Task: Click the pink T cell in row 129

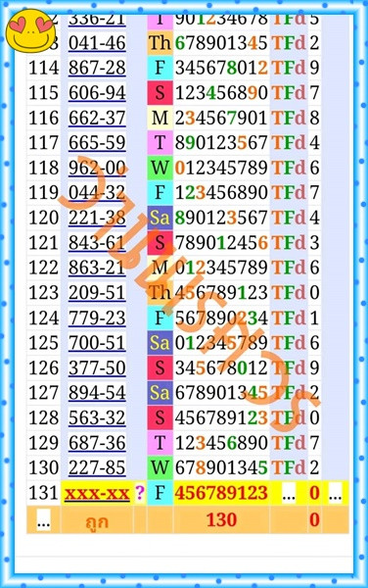Action: tap(160, 443)
